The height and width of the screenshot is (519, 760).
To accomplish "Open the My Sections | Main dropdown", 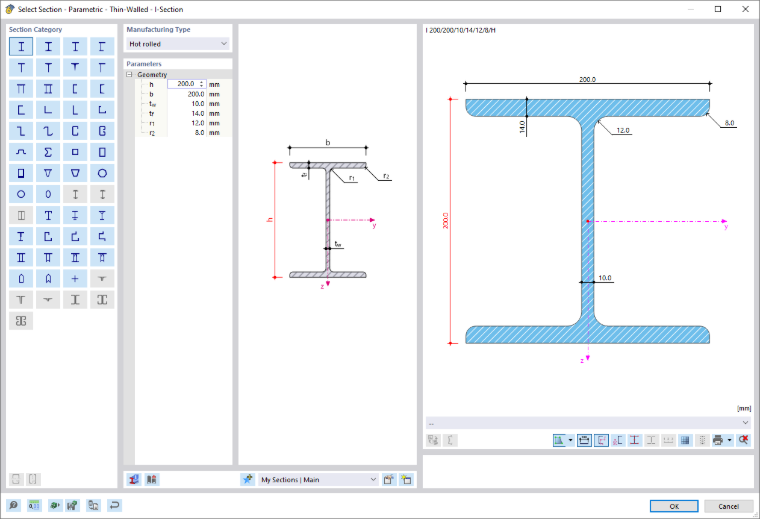I will tap(318, 480).
